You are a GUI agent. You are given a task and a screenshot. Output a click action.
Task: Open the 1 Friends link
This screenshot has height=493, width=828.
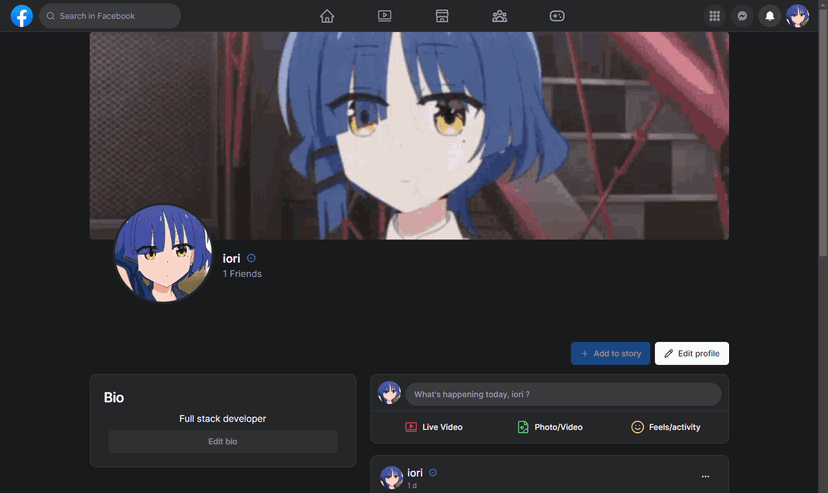coord(242,274)
